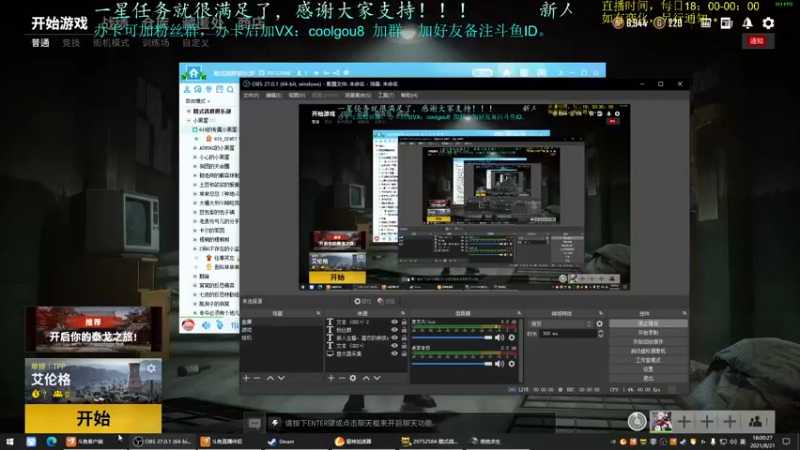This screenshot has height=450, width=800.
Task: Pop out the 来源 dock panel
Action: pos(403,313)
